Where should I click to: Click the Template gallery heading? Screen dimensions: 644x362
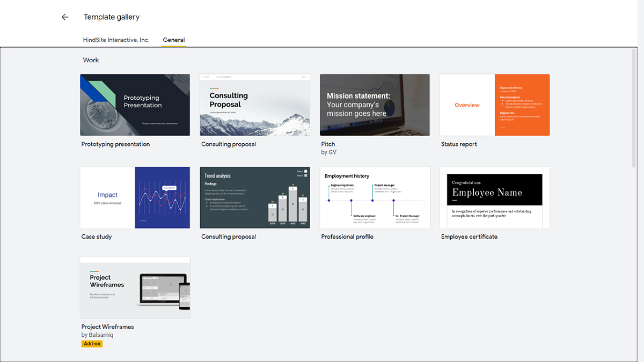click(112, 17)
